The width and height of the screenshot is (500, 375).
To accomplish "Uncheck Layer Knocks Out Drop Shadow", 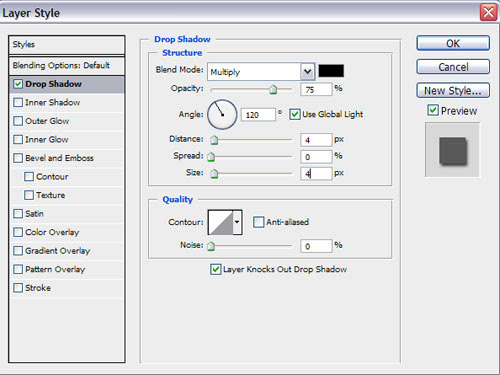I will pyautogui.click(x=215, y=269).
